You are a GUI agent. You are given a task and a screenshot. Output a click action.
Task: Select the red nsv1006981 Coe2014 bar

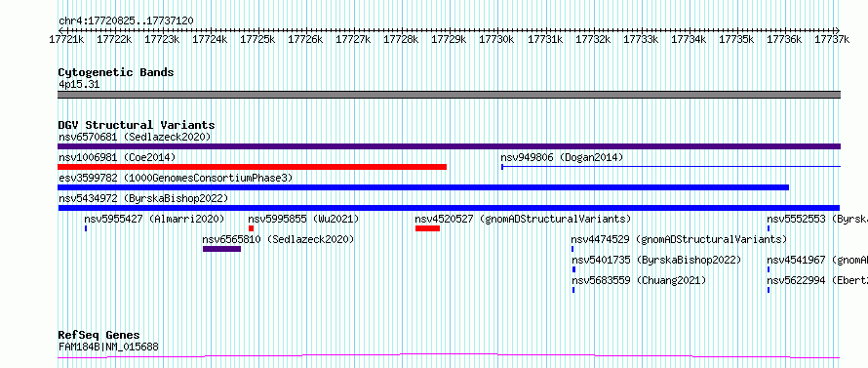click(x=252, y=167)
